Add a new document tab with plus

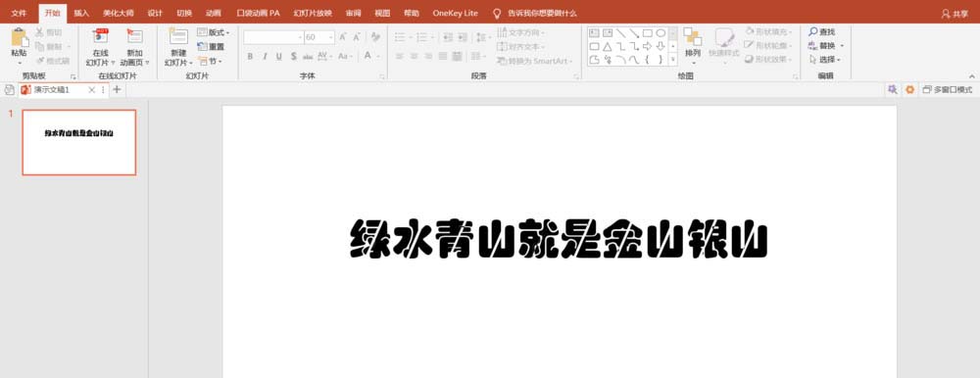click(117, 90)
